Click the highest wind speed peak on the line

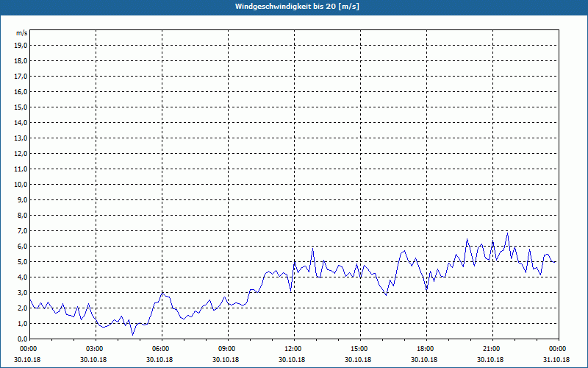tap(507, 233)
